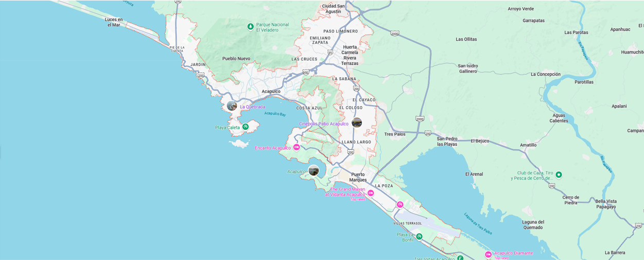Click the Las Parotas label

tap(576, 32)
